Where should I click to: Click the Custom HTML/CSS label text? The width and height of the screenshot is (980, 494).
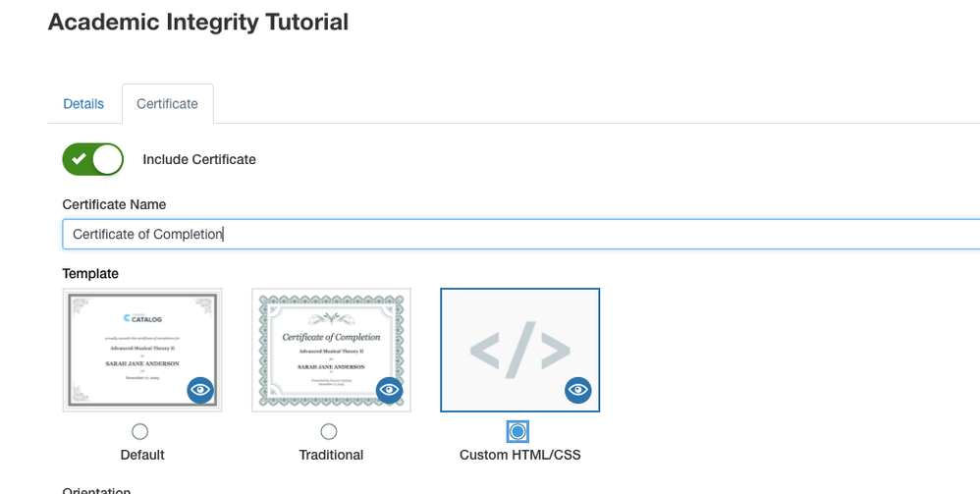(x=519, y=455)
